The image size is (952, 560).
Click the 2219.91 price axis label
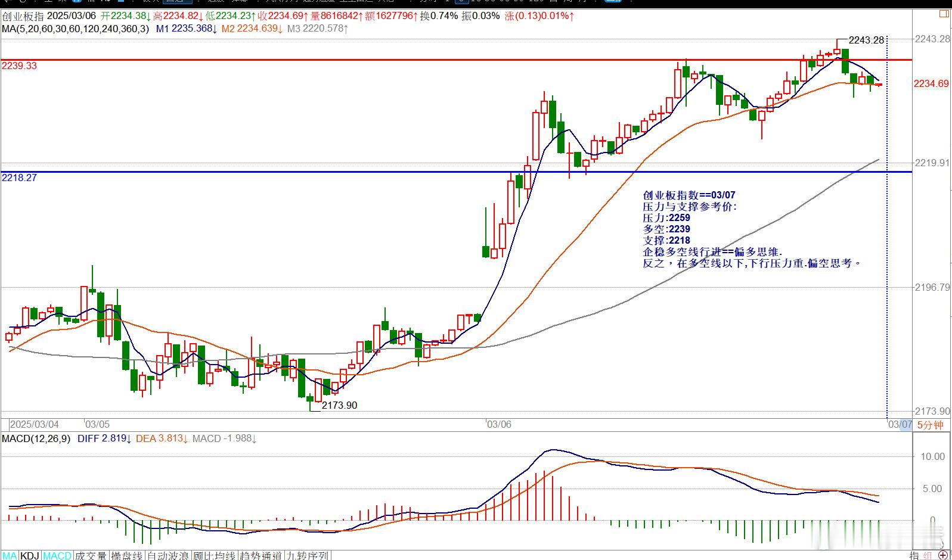coord(932,163)
